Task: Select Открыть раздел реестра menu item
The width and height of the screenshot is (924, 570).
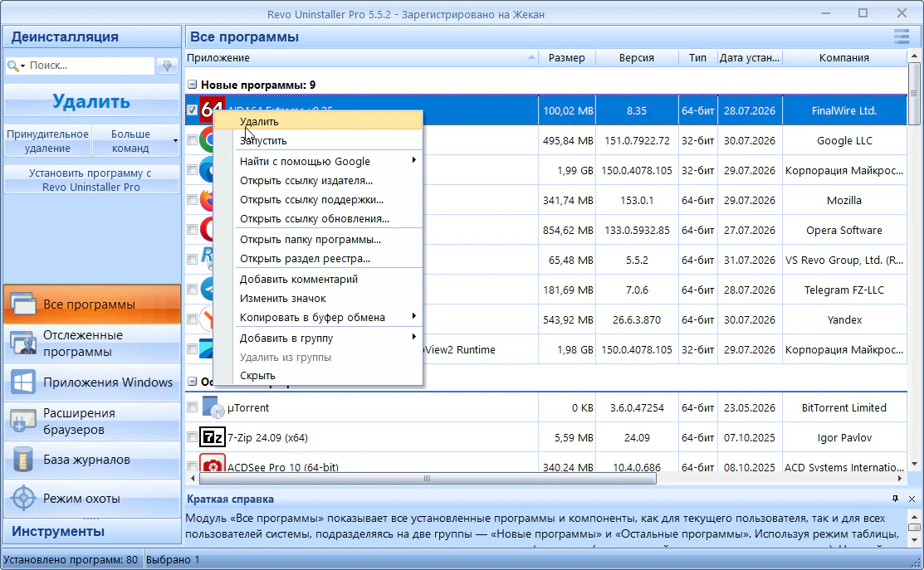Action: tap(318, 259)
